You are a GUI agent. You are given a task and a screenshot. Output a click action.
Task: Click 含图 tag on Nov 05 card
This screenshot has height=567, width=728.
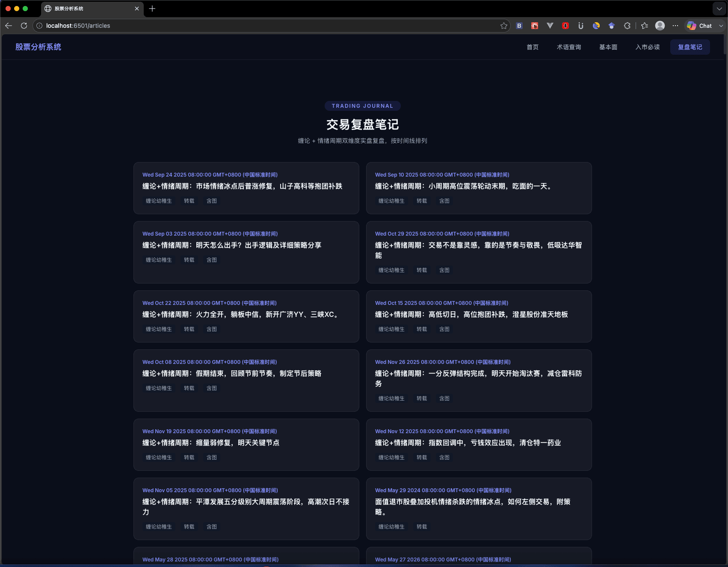pos(212,527)
